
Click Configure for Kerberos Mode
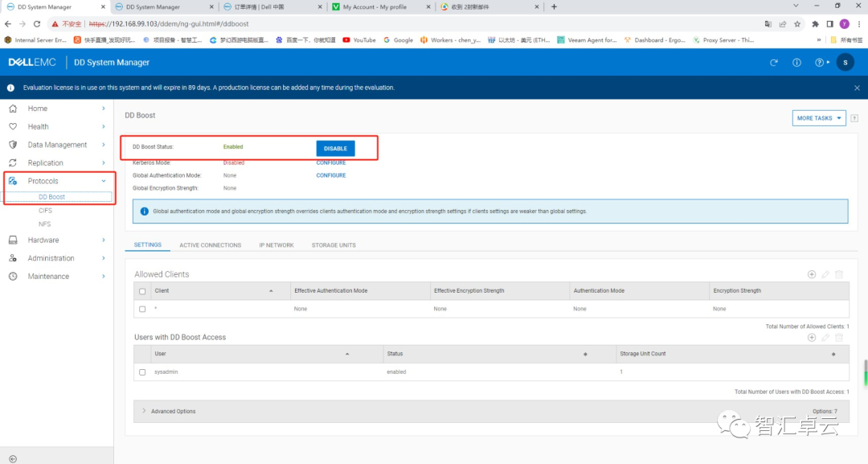click(x=331, y=162)
